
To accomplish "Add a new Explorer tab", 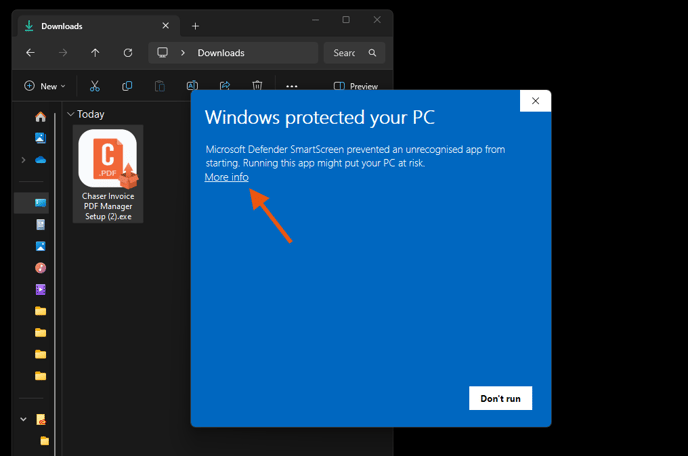I will coord(195,26).
